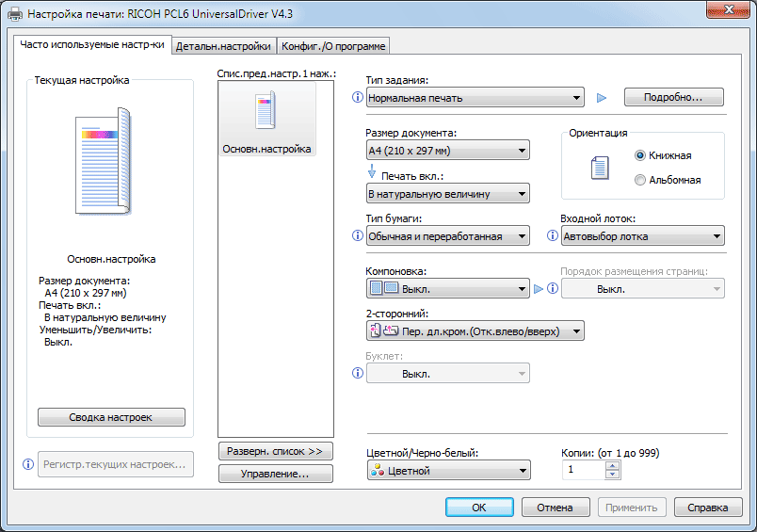This screenshot has height=532, width=757.
Task: Click info icon near Регистр.текущих настроек
Action: point(28,464)
